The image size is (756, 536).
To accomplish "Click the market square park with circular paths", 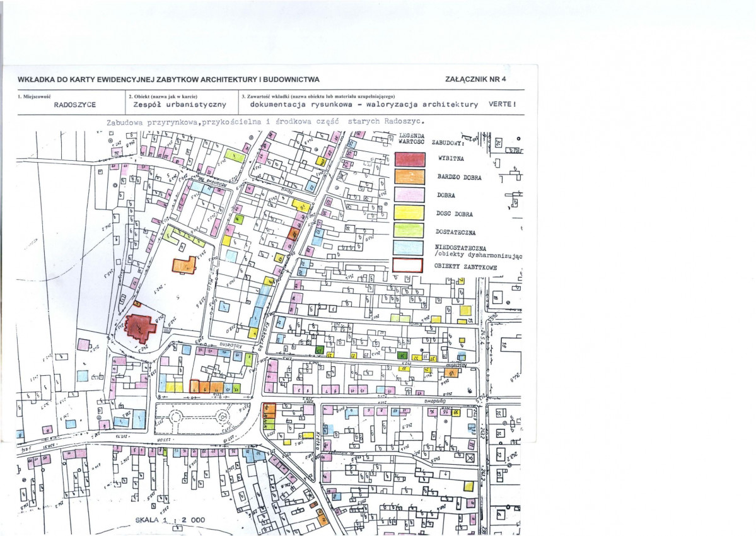I will click(202, 418).
